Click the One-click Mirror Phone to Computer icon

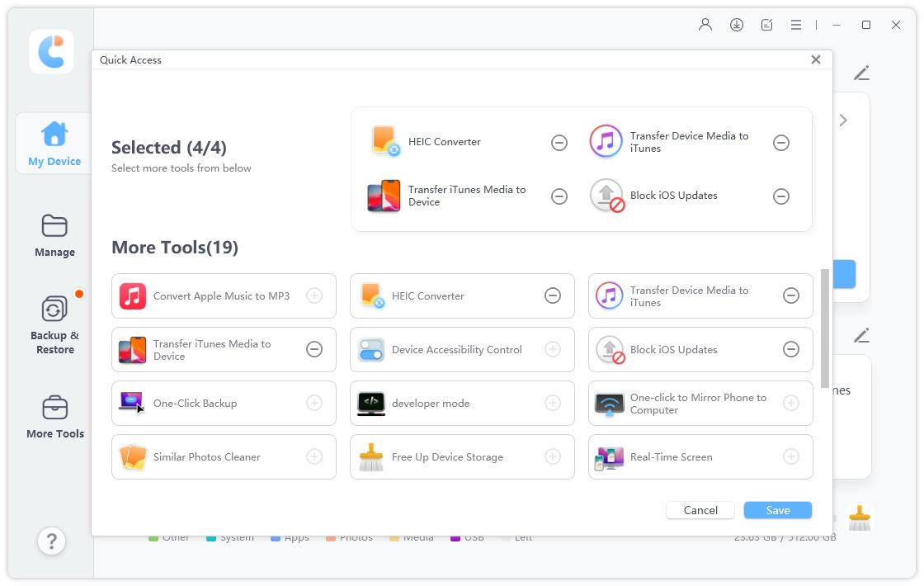click(609, 403)
